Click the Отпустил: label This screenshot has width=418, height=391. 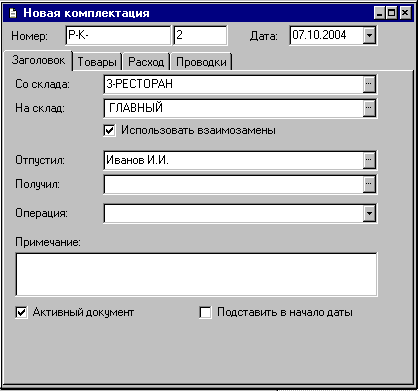tap(40, 160)
